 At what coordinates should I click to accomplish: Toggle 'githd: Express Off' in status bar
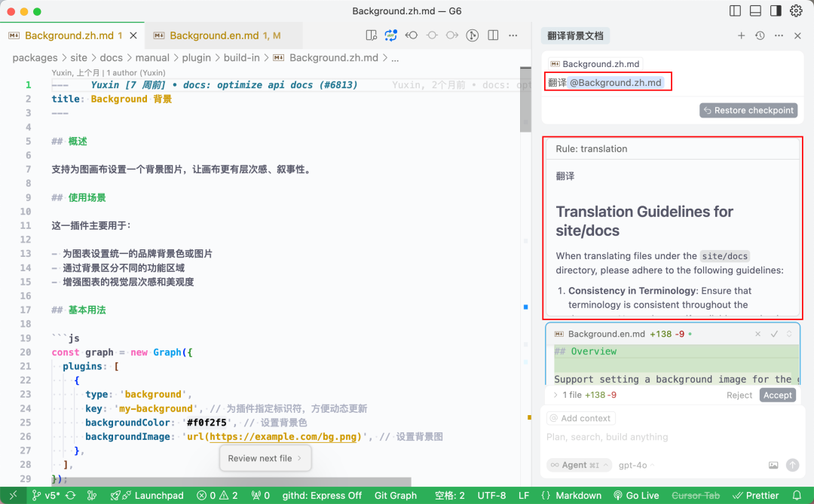(x=322, y=495)
